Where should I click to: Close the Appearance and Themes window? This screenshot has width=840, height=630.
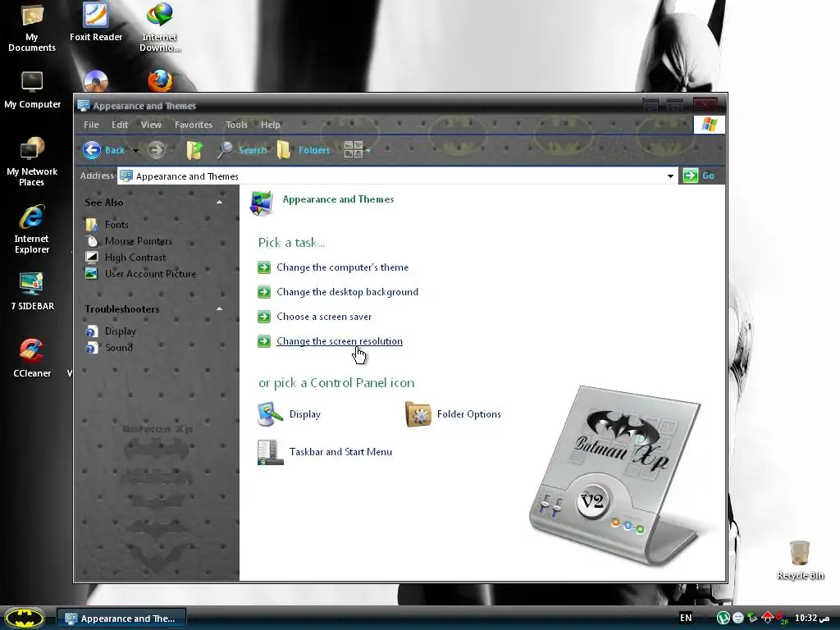705,105
